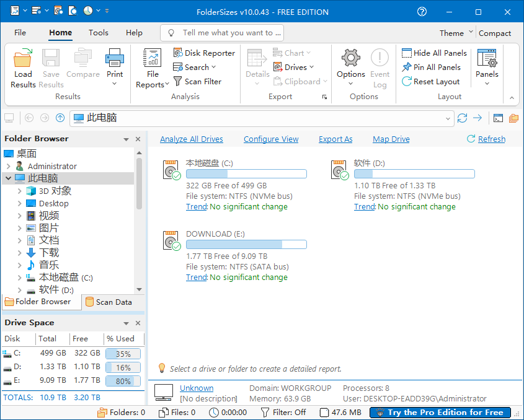This screenshot has height=420, width=524.
Task: Click the Load Results icon
Action: pos(23,60)
